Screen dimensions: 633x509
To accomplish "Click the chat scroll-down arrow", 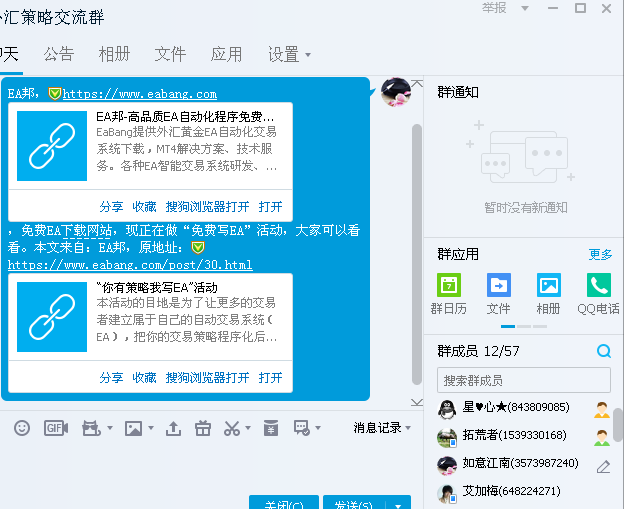I will [417, 402].
